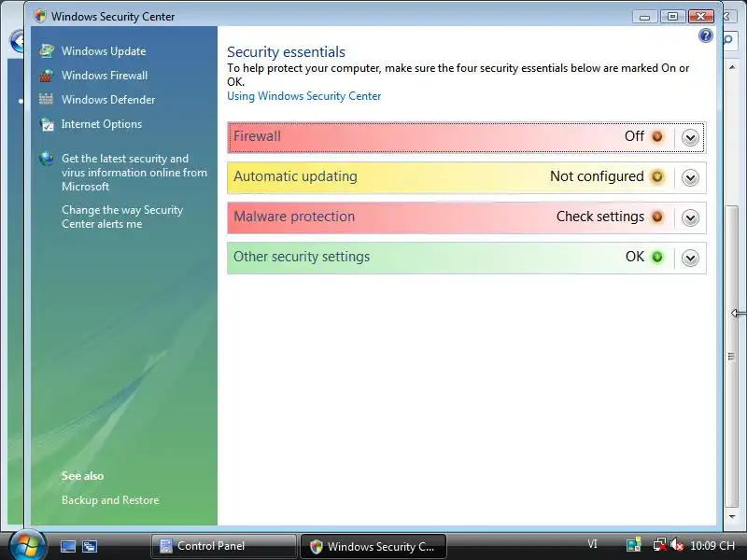This screenshot has height=560, width=747.
Task: Expand the Other security settings chevron
Action: pos(690,259)
